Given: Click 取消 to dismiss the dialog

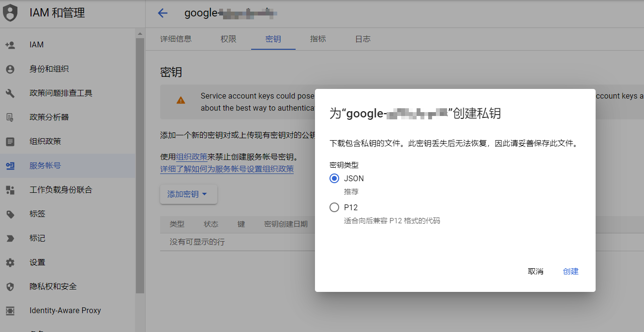Looking at the screenshot, I should (x=536, y=271).
